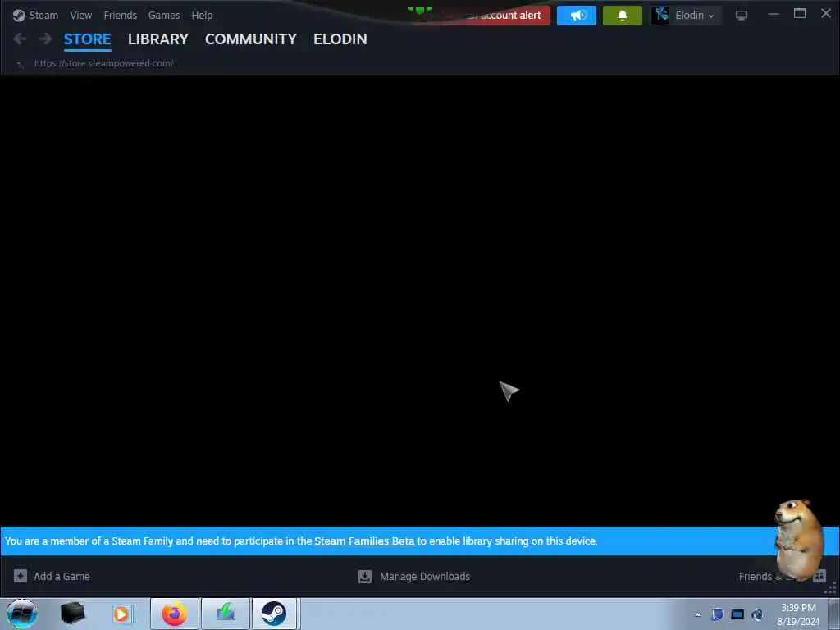840x630 pixels.
Task: Click the monitor display tray icon
Action: 737,614
